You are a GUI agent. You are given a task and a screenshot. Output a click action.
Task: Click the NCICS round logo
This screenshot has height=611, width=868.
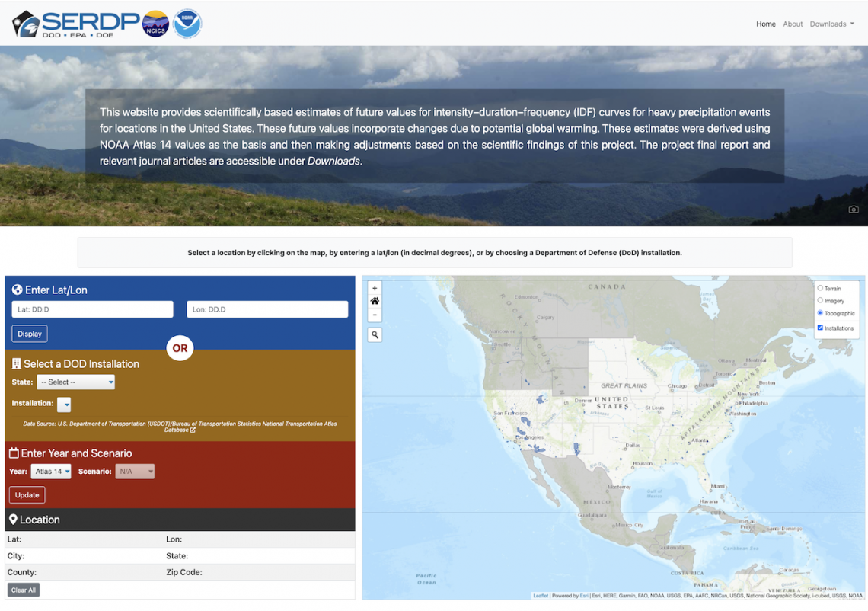pos(155,24)
